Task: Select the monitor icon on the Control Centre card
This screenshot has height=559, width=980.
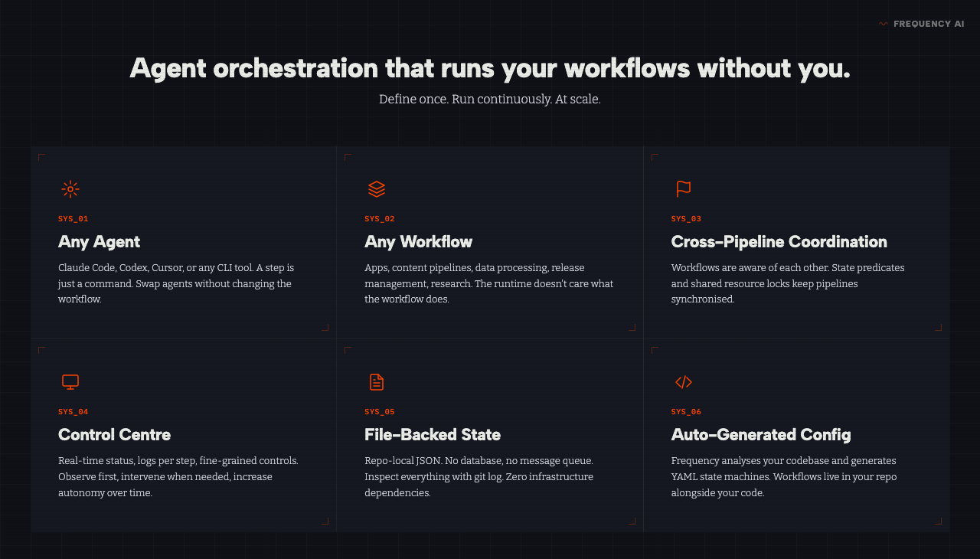Action: point(70,381)
